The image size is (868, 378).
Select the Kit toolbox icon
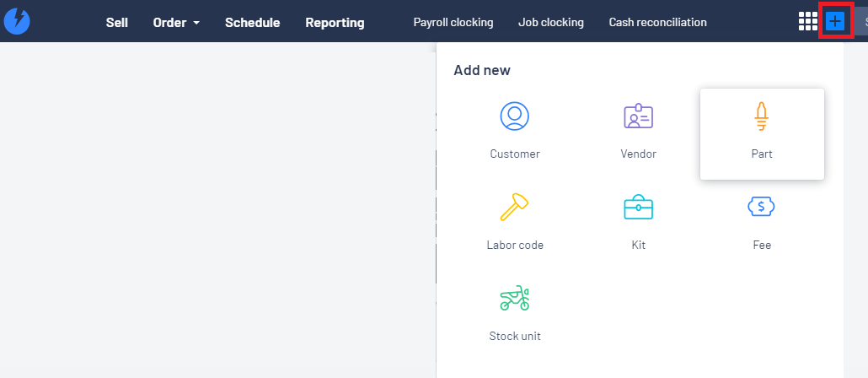638,208
